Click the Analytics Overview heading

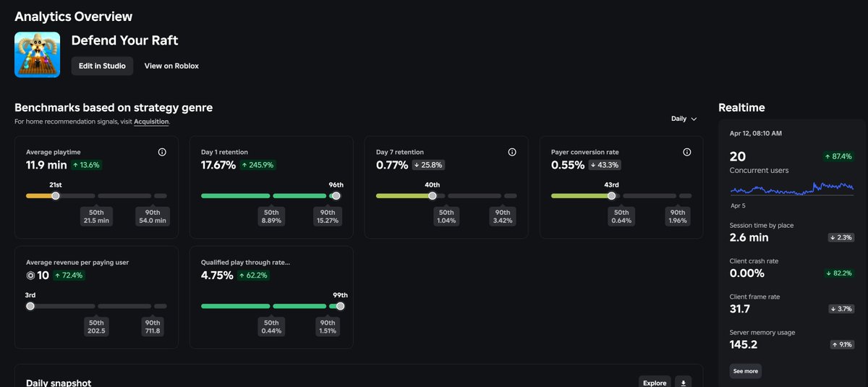click(x=74, y=16)
